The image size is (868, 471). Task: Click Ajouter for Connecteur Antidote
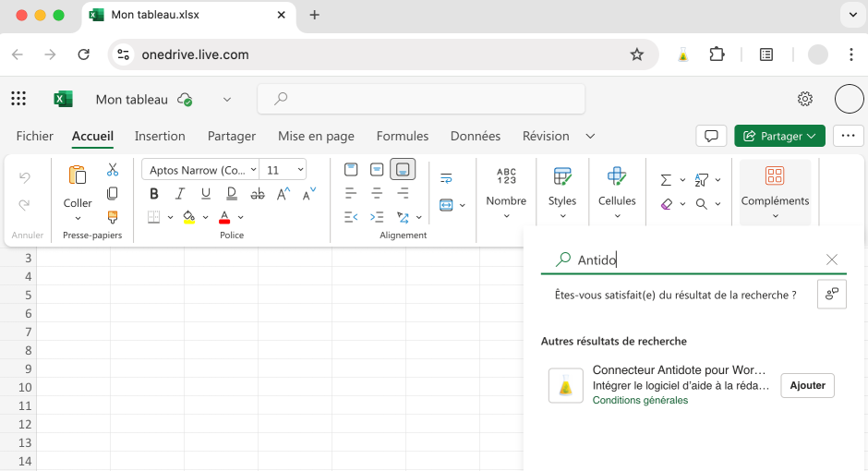pos(807,385)
